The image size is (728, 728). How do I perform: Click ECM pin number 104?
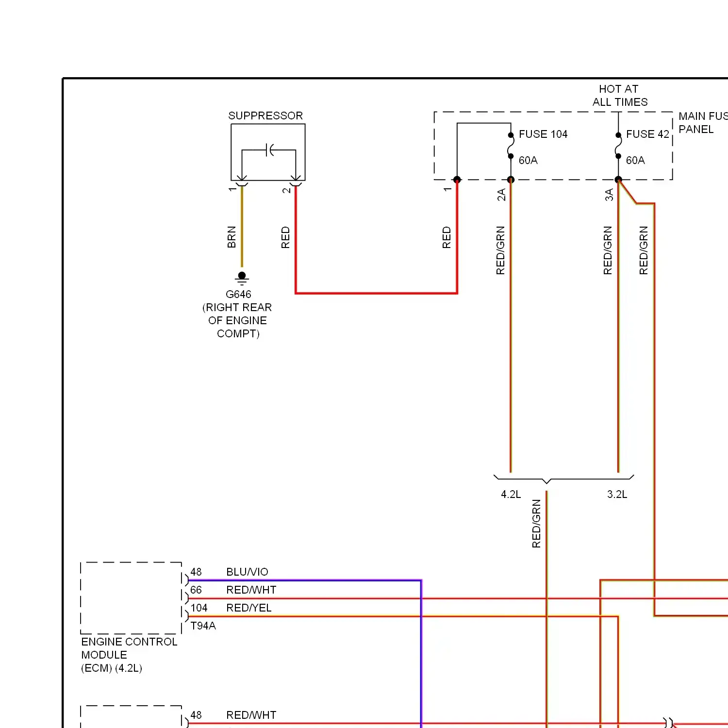coord(199,608)
